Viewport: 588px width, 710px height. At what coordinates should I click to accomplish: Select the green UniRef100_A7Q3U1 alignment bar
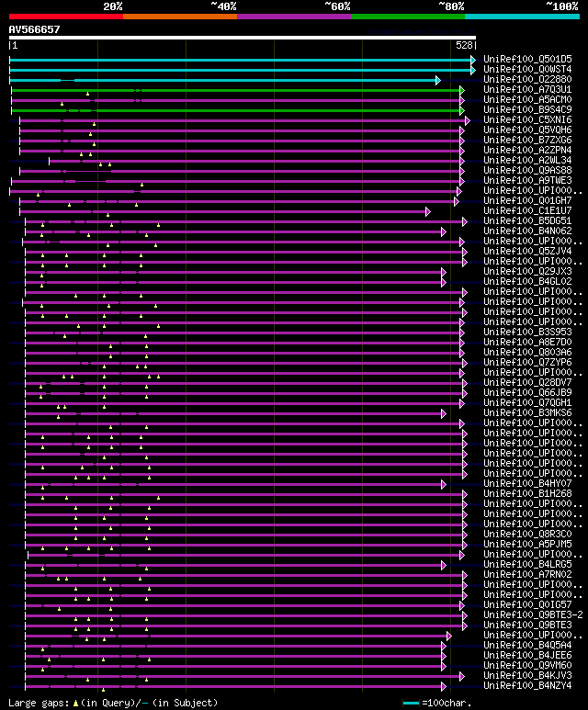coord(235,90)
